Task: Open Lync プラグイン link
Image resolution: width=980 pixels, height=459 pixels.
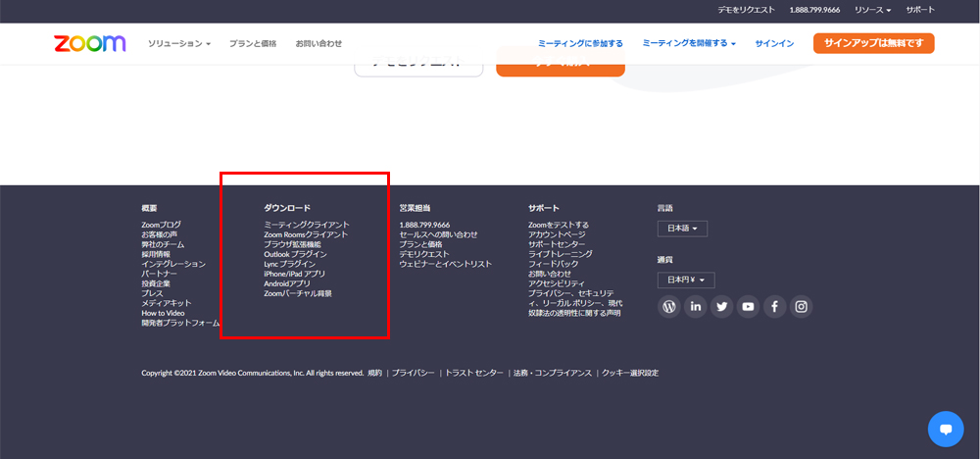Action: point(290,264)
